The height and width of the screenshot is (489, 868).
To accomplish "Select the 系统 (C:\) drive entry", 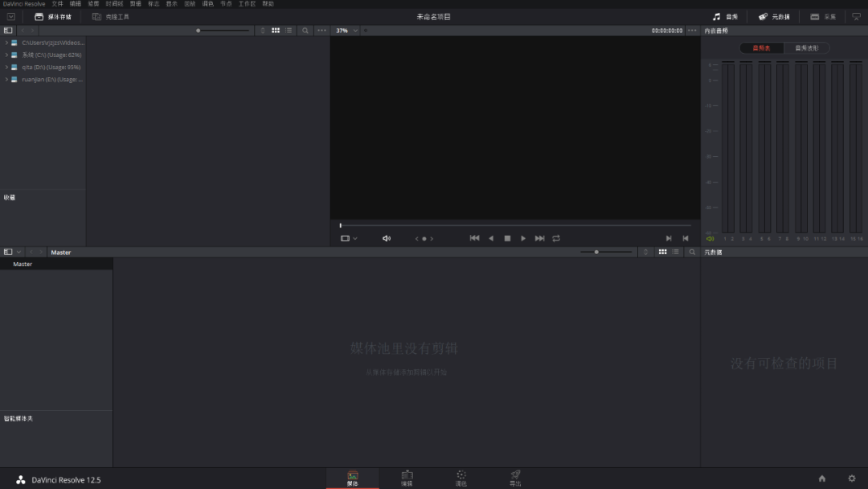I will pyautogui.click(x=43, y=55).
